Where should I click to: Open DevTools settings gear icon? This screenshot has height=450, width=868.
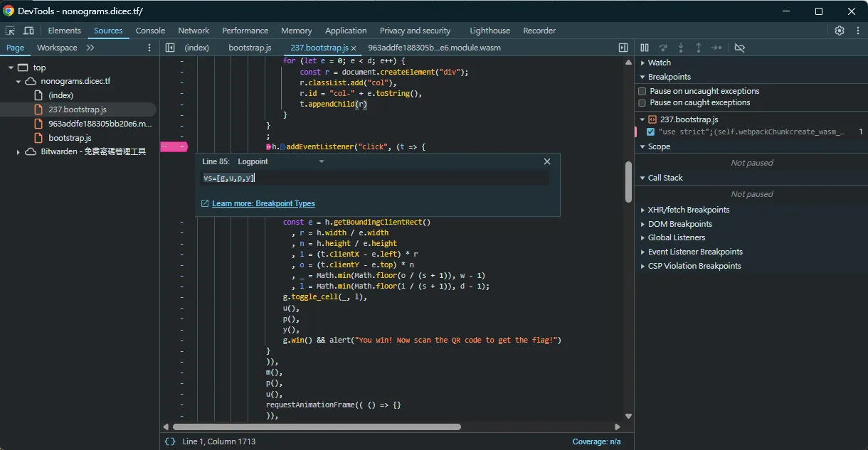(x=840, y=31)
